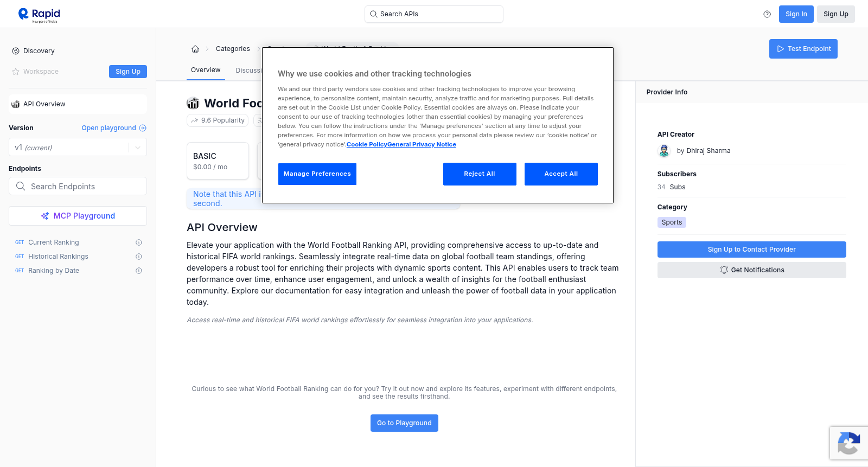Open the help question mark icon
Image resolution: width=868 pixels, height=467 pixels.
(767, 14)
